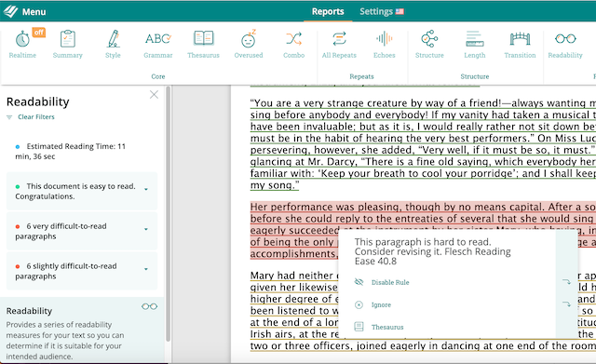Click the book Thesaurus icon in popup
This screenshot has width=596, height=364.
tap(359, 327)
